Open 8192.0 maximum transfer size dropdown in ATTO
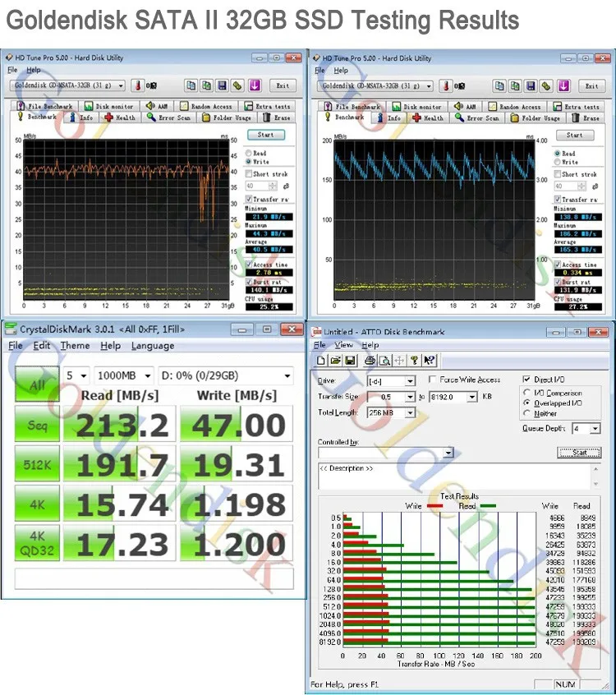Image resolution: width=616 pixels, height=695 pixels. [472, 397]
